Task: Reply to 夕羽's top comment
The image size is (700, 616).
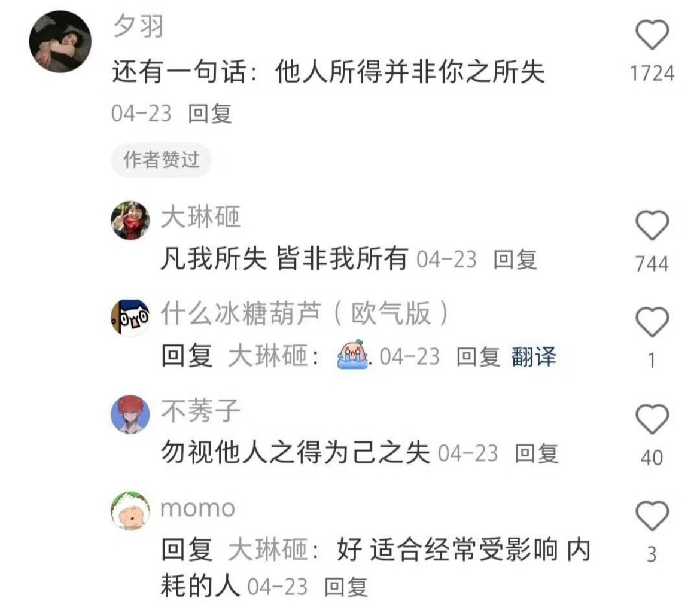Action: (x=210, y=114)
